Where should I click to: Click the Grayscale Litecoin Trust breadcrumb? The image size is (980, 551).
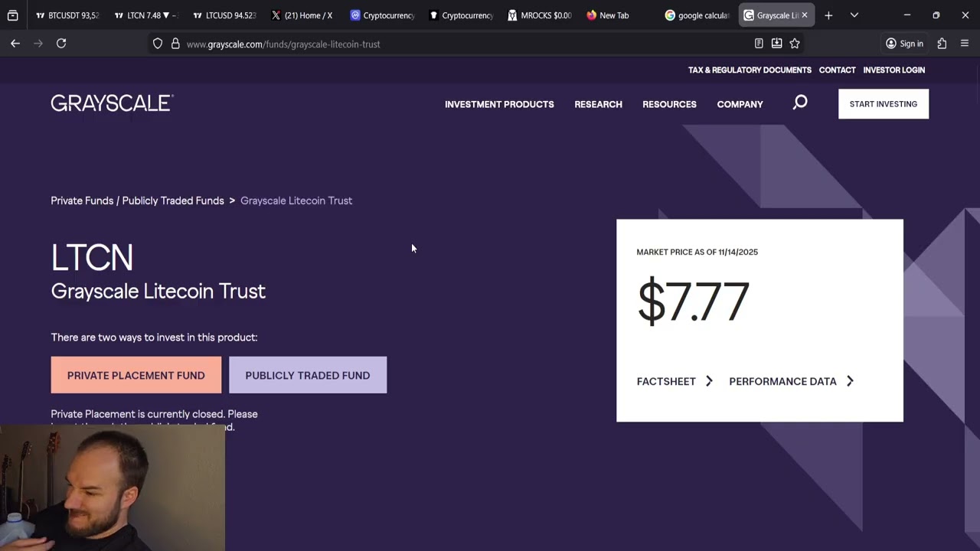click(296, 201)
